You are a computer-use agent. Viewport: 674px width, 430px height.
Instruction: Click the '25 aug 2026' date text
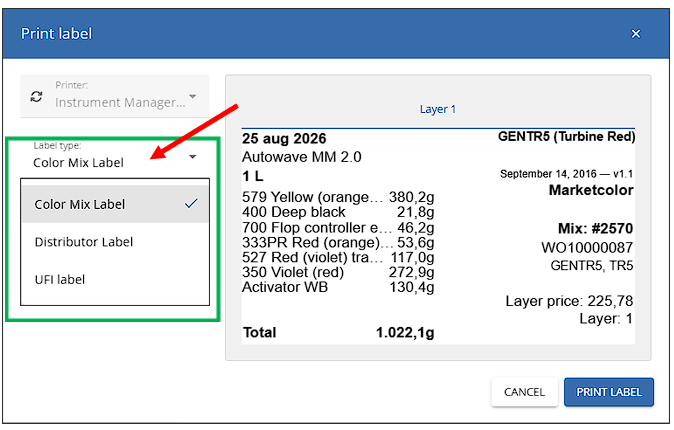[x=284, y=138]
